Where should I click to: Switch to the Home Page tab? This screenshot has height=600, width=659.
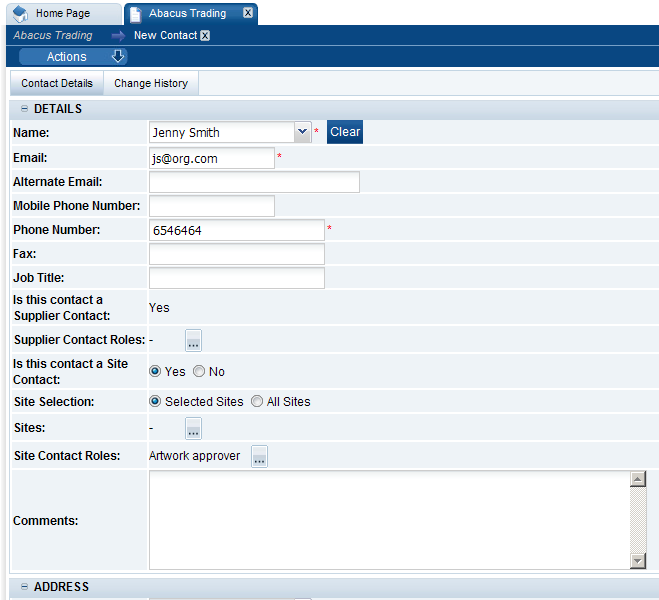click(x=64, y=14)
